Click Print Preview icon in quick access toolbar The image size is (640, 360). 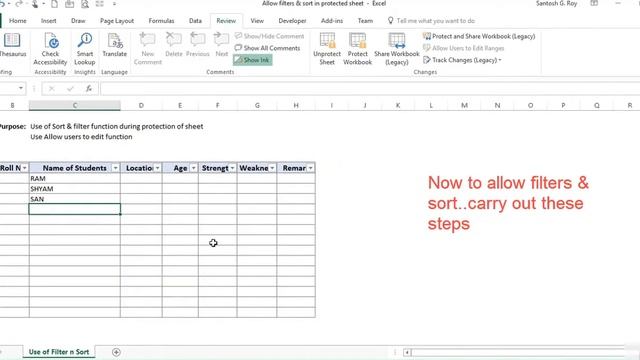[x=84, y=4]
